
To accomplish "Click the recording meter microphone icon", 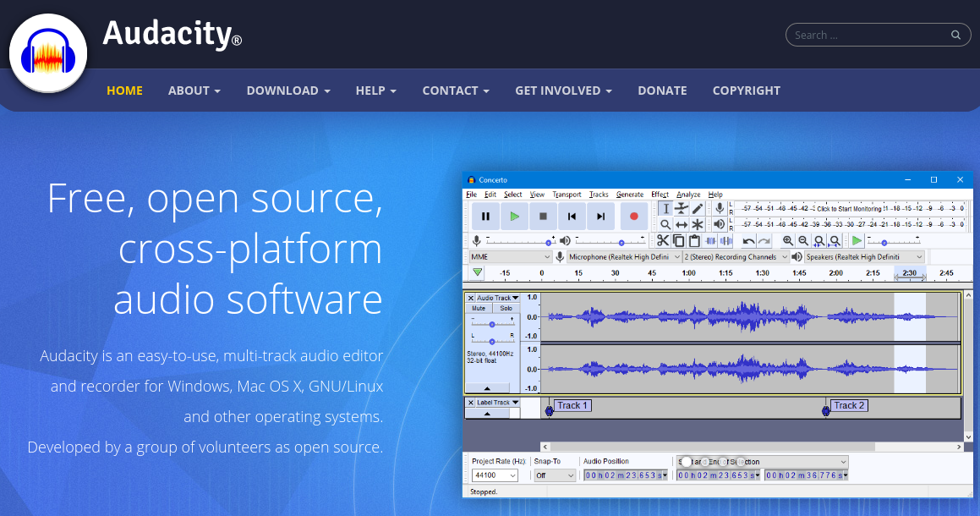I will [x=720, y=207].
